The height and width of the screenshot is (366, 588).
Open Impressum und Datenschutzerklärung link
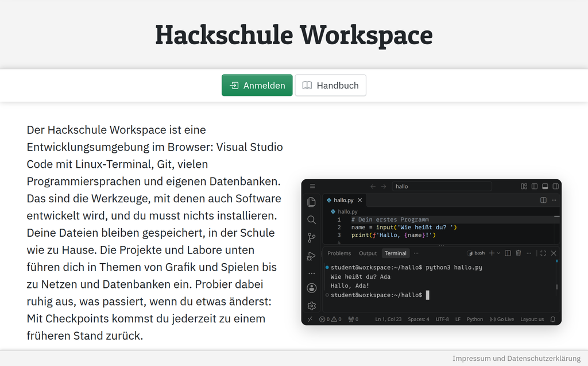516,358
